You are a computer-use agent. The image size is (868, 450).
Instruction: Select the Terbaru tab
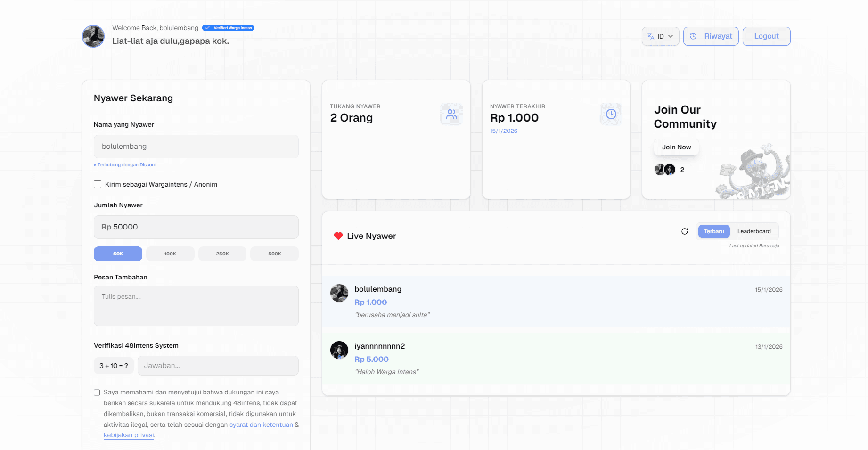tap(713, 231)
